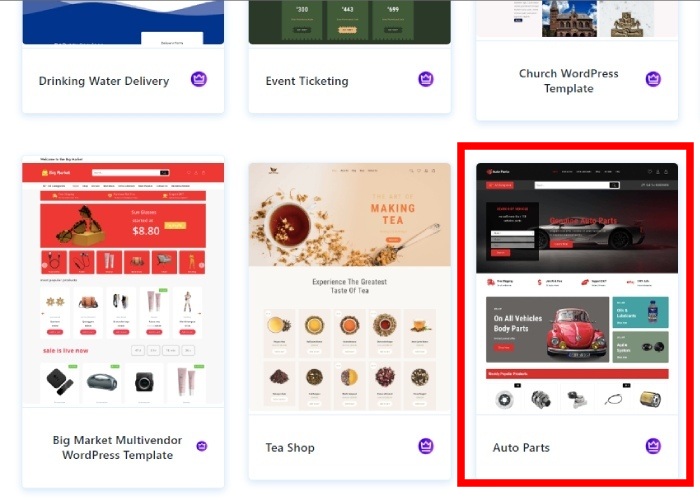
Task: Click crown badge beside Church WordPress Template
Action: point(653,79)
